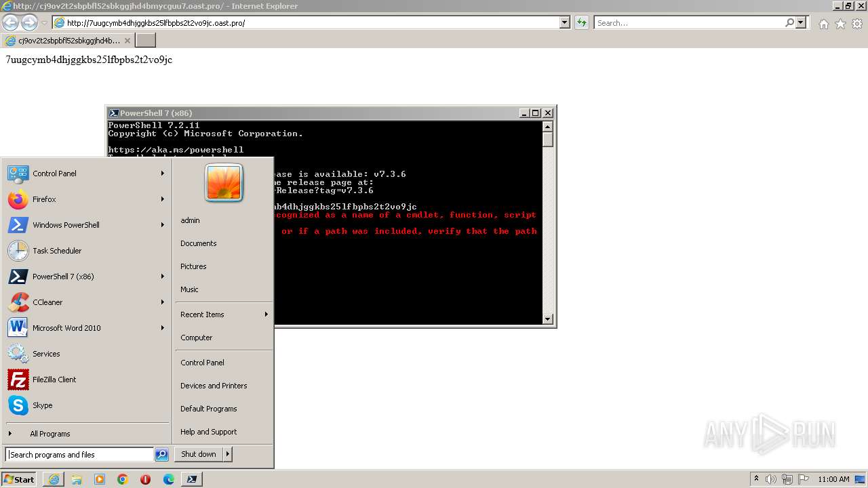The width and height of the screenshot is (868, 488).
Task: Expand Recent Items submenu
Action: [x=224, y=314]
